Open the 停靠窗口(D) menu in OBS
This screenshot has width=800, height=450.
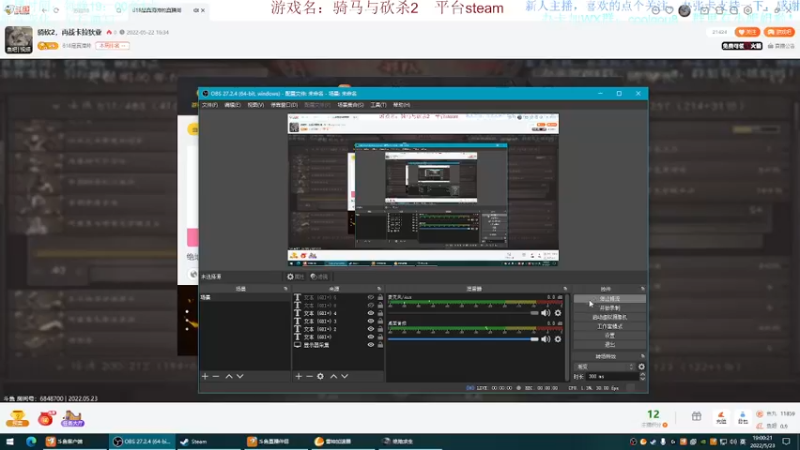pyautogui.click(x=284, y=105)
